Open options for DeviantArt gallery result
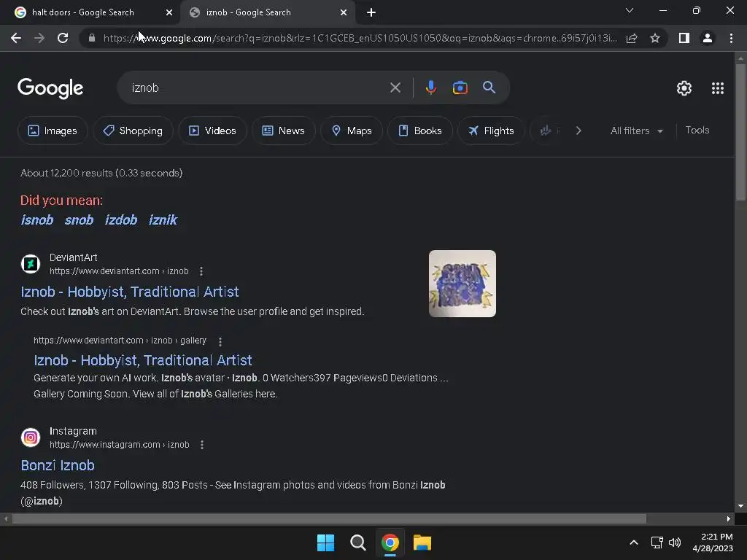The width and height of the screenshot is (747, 560). pyautogui.click(x=220, y=341)
